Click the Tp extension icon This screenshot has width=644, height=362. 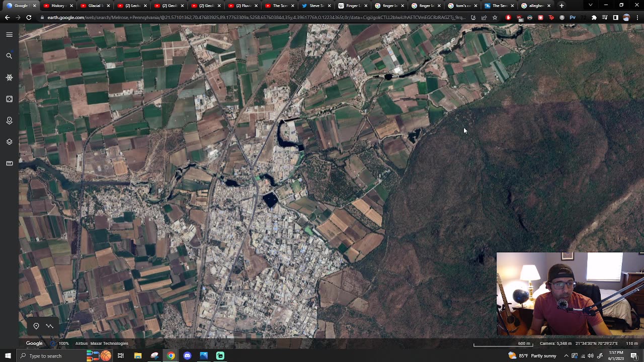click(x=551, y=18)
